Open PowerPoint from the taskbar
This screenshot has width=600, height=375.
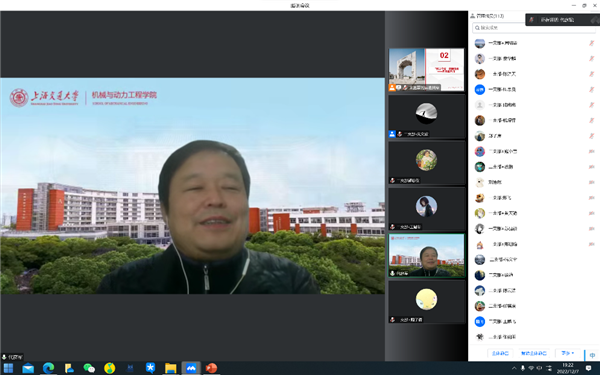(x=211, y=368)
